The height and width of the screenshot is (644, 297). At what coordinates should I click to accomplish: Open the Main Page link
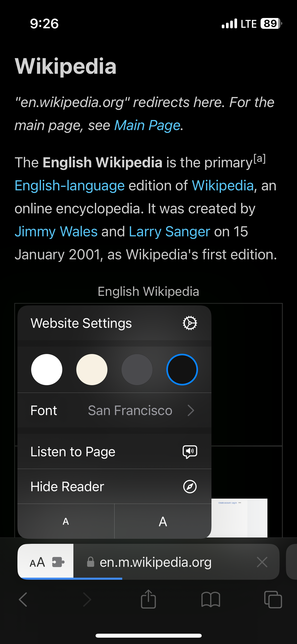(147, 125)
